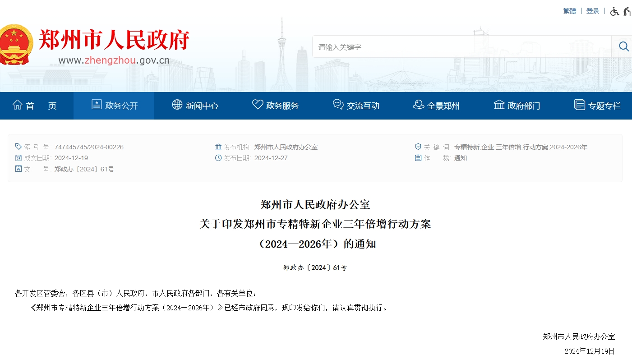
Task: Enable elderly mode via the cane person icon
Action: (x=627, y=11)
